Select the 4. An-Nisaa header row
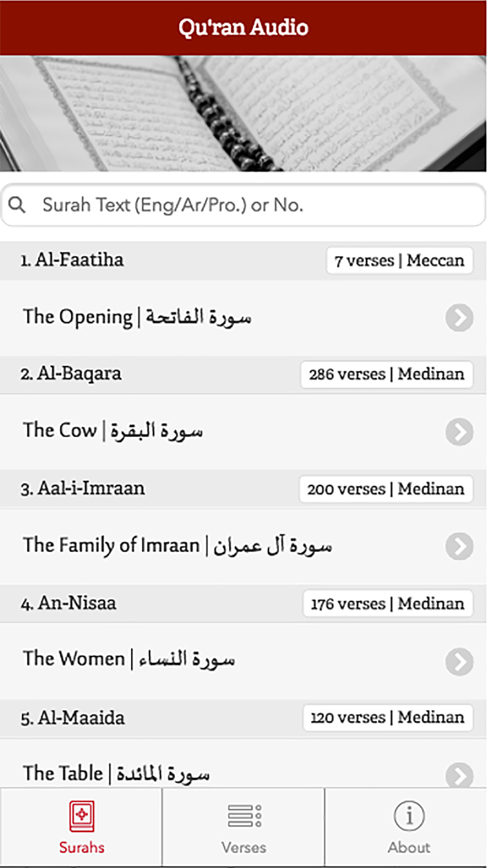The width and height of the screenshot is (488, 868). (x=244, y=603)
